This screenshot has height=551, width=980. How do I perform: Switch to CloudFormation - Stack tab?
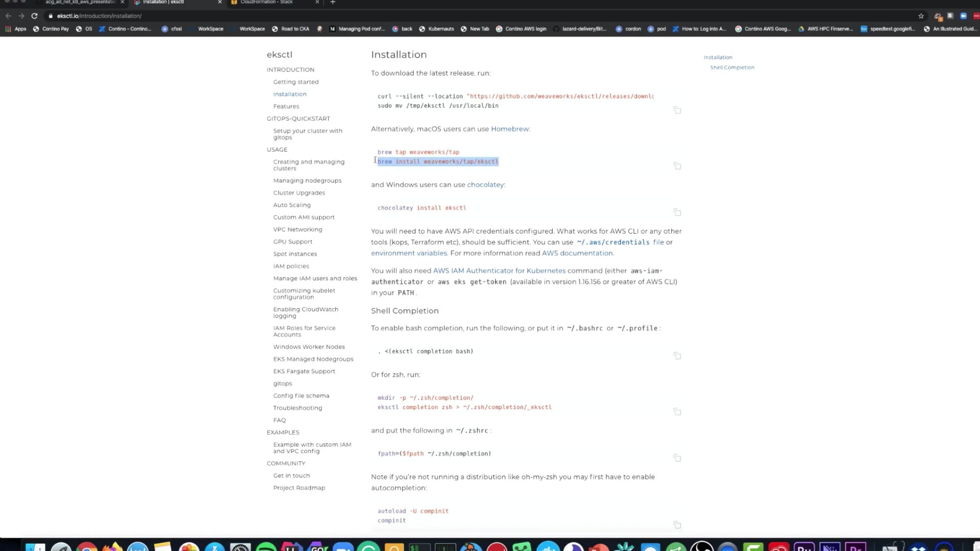(x=266, y=3)
